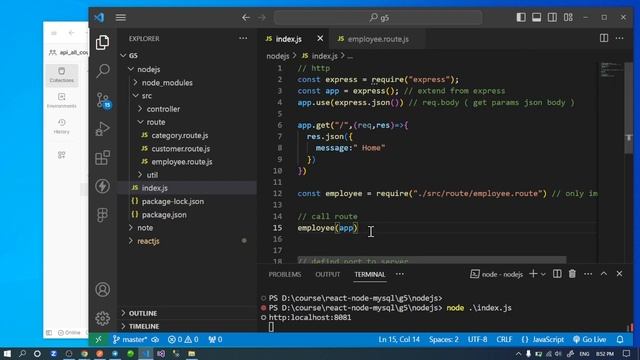The height and width of the screenshot is (360, 640).
Task: Open the Extensions view
Action: [102, 158]
